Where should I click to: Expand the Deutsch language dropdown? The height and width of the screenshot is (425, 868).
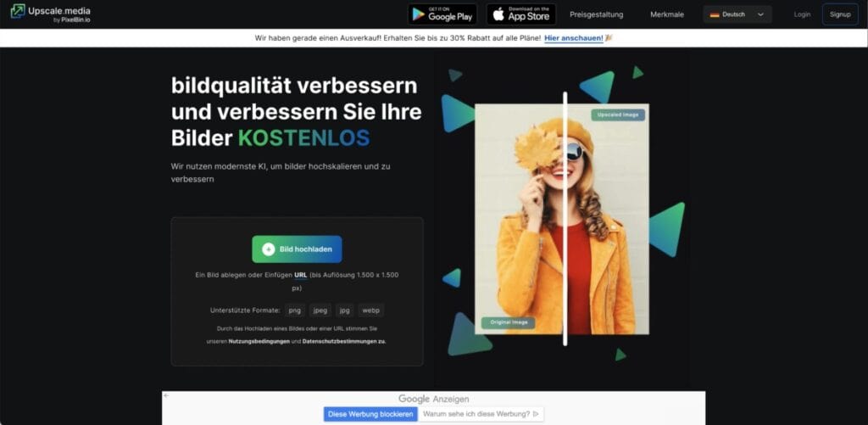737,14
